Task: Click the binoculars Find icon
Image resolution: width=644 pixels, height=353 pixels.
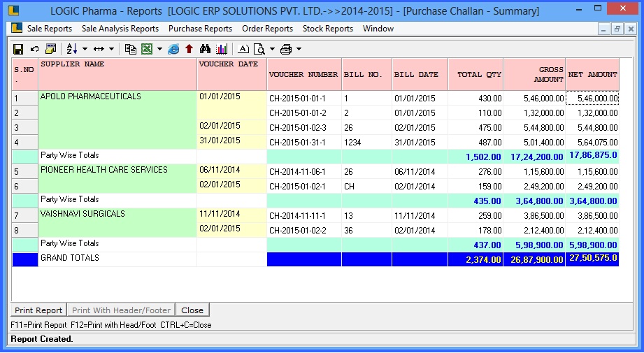Action: click(205, 49)
